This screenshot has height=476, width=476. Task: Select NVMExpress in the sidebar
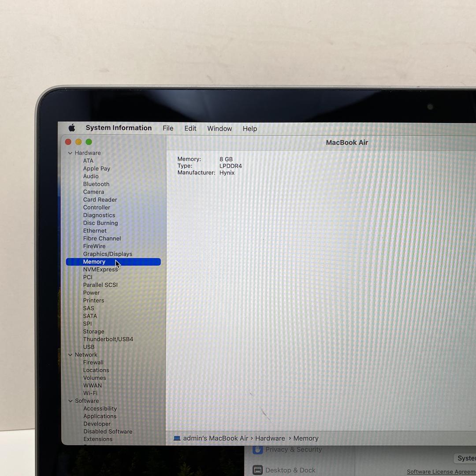100,270
